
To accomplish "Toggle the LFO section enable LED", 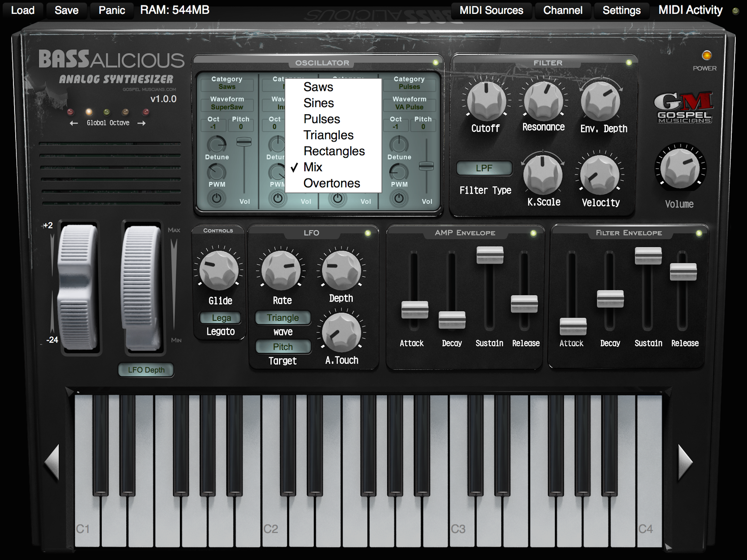I will coord(368,233).
